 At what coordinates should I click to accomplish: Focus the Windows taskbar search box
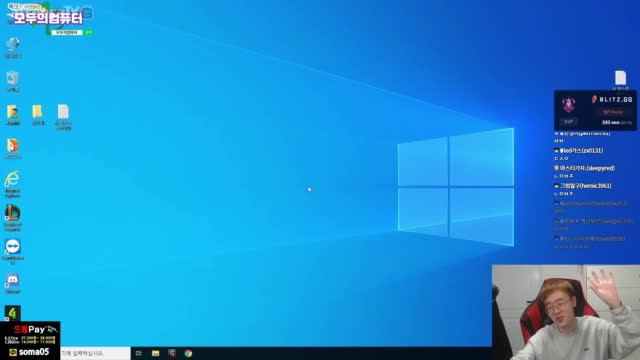coord(95,353)
